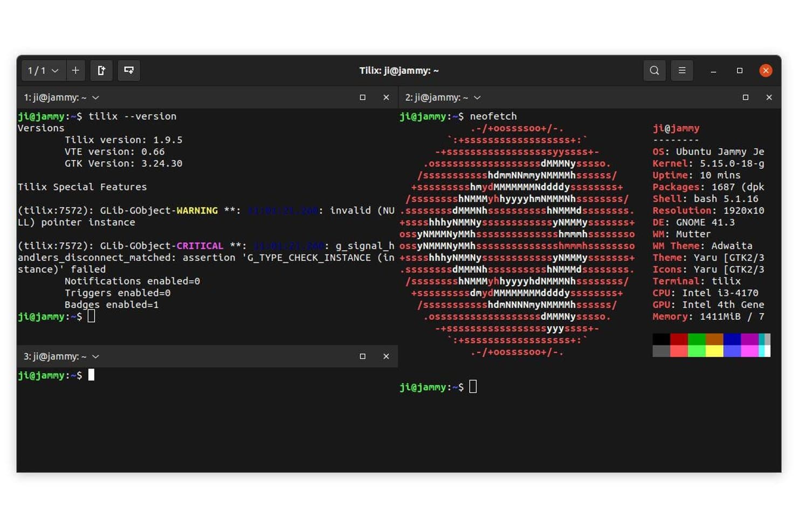This screenshot has height=532, width=798.
Task: Open the search in the Tilix header
Action: (x=654, y=71)
